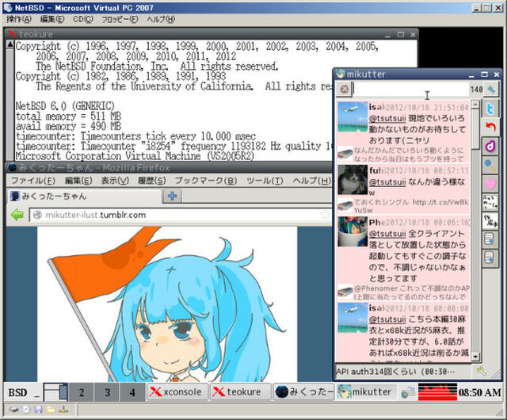
Task: Open the Twitter home timeline tab in mikutter
Action: click(491, 109)
